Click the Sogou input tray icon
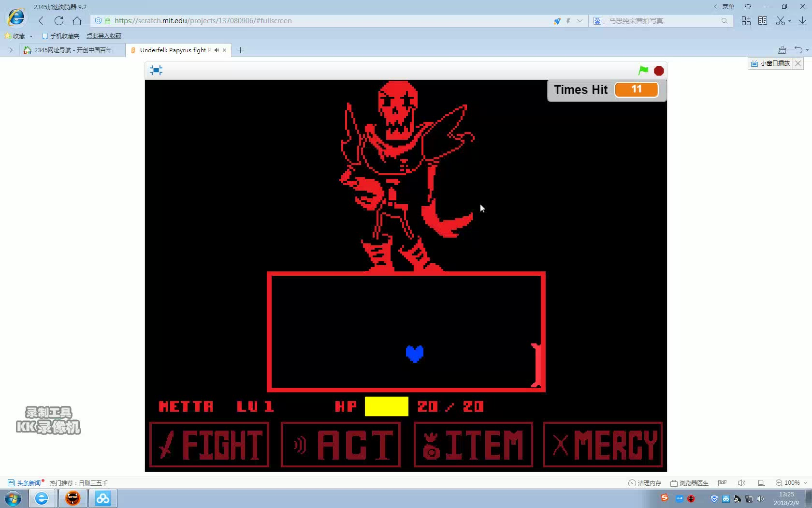Screen dimensions: 812x508 point(665,498)
